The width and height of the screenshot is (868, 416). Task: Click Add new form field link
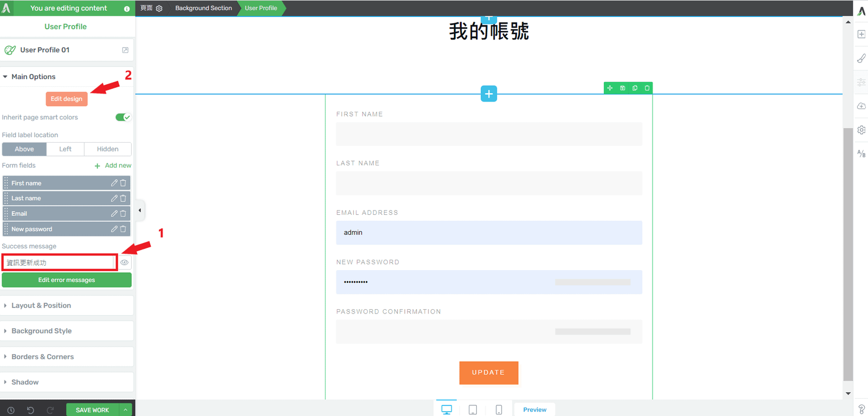click(x=113, y=165)
